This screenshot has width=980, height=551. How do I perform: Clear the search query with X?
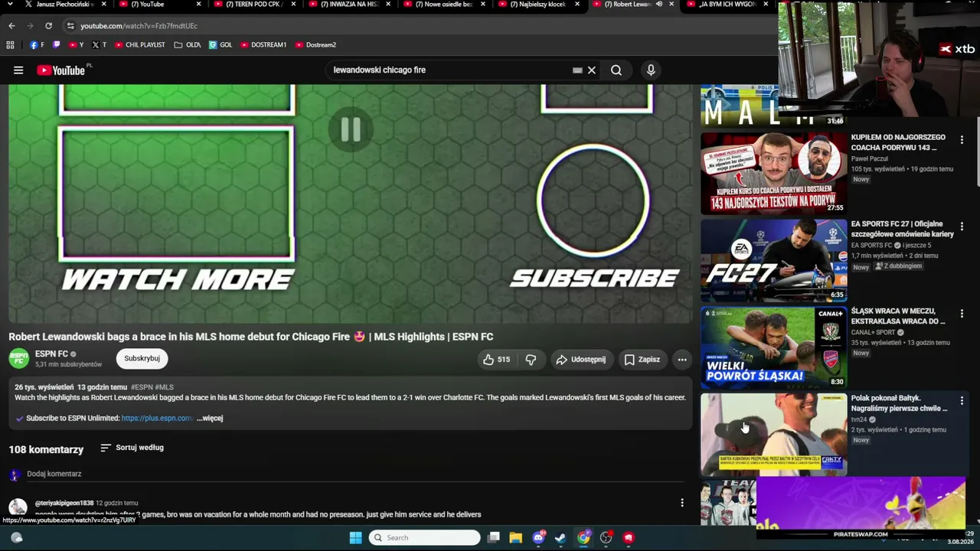592,70
